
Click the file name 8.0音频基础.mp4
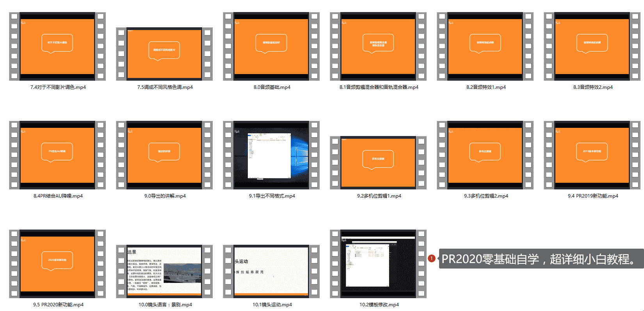pyautogui.click(x=272, y=87)
